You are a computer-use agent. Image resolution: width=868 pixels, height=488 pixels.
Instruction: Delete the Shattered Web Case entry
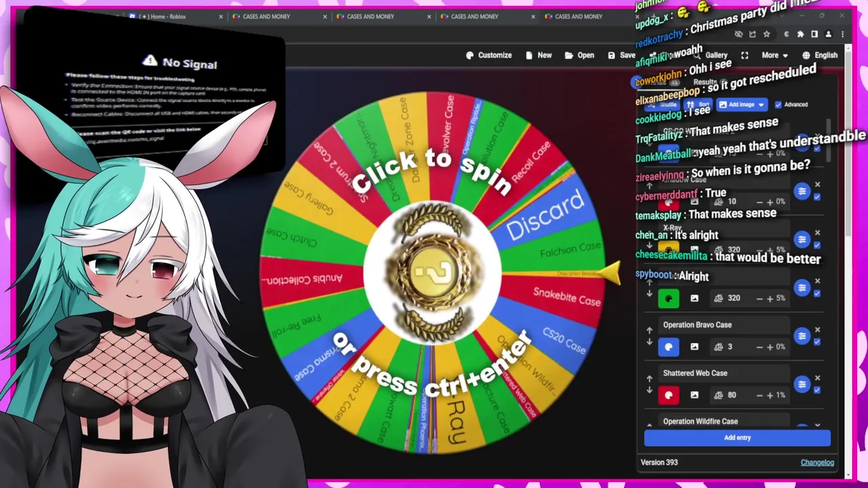pos(817,378)
